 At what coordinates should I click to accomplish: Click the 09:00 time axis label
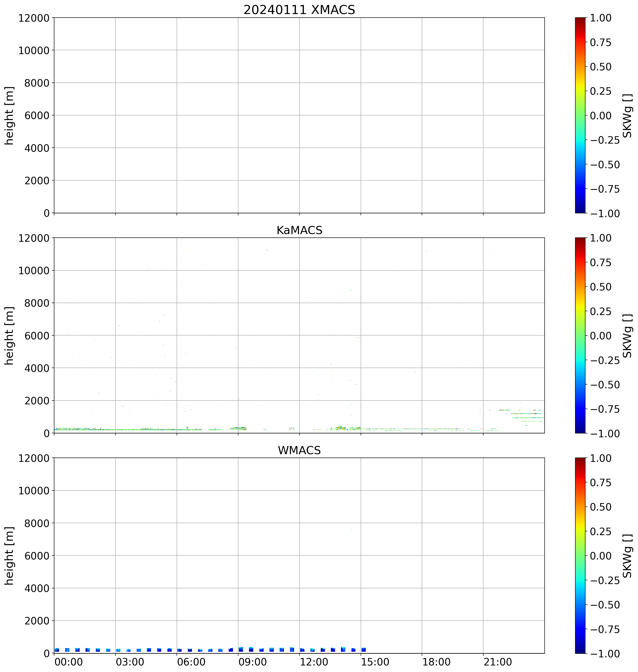click(253, 662)
